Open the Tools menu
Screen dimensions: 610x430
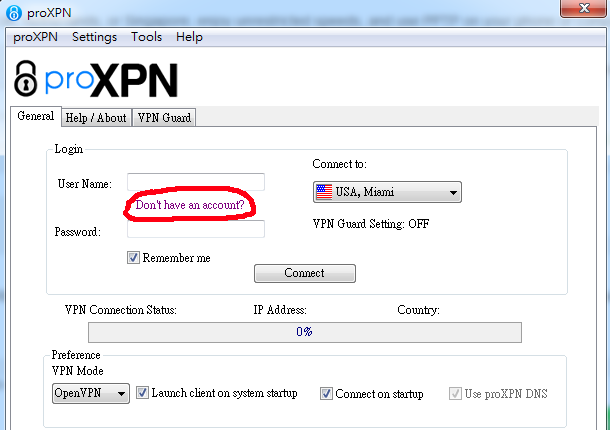click(146, 37)
